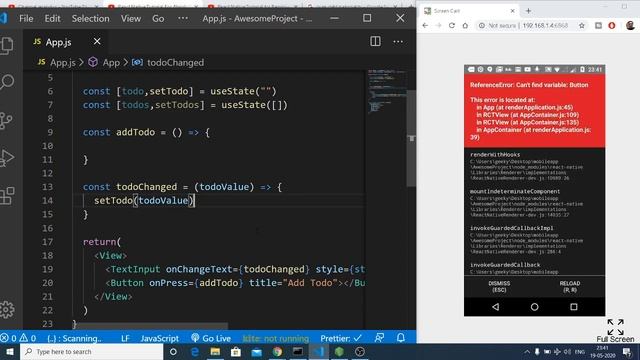Change the JavaScript language mode
Viewport: 640px width, 360px height.
click(160, 338)
